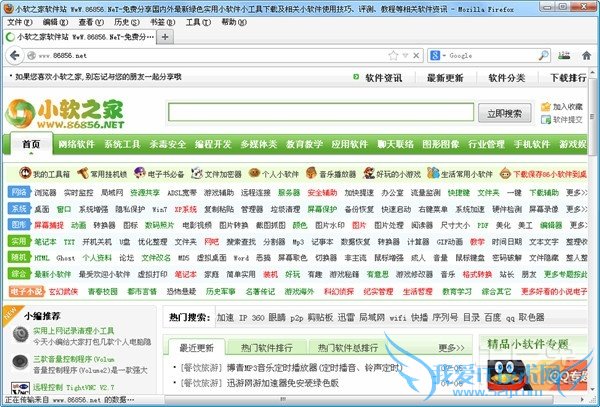Click the browser back arrow button
600x407 pixels.
[x=15, y=56]
